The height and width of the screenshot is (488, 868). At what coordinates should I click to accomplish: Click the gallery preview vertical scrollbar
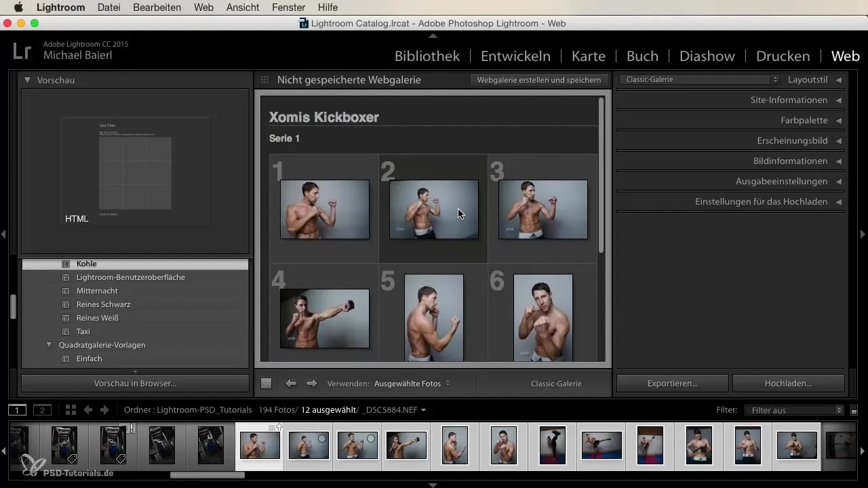[601, 176]
